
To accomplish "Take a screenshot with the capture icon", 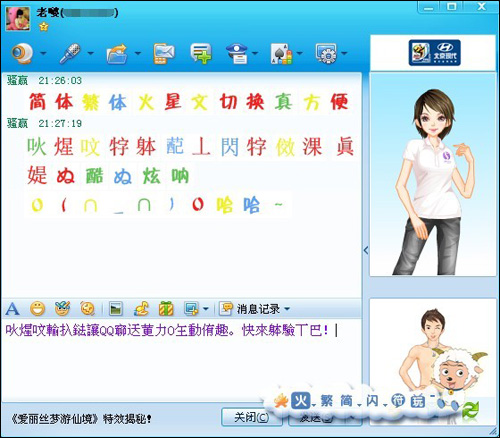I will click(191, 309).
